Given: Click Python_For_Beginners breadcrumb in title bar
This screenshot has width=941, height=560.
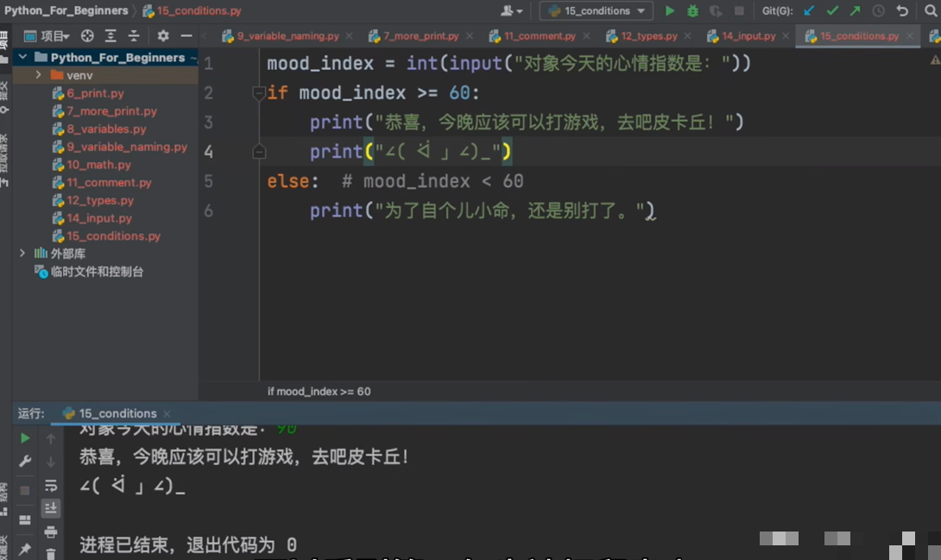Looking at the screenshot, I should pos(66,11).
